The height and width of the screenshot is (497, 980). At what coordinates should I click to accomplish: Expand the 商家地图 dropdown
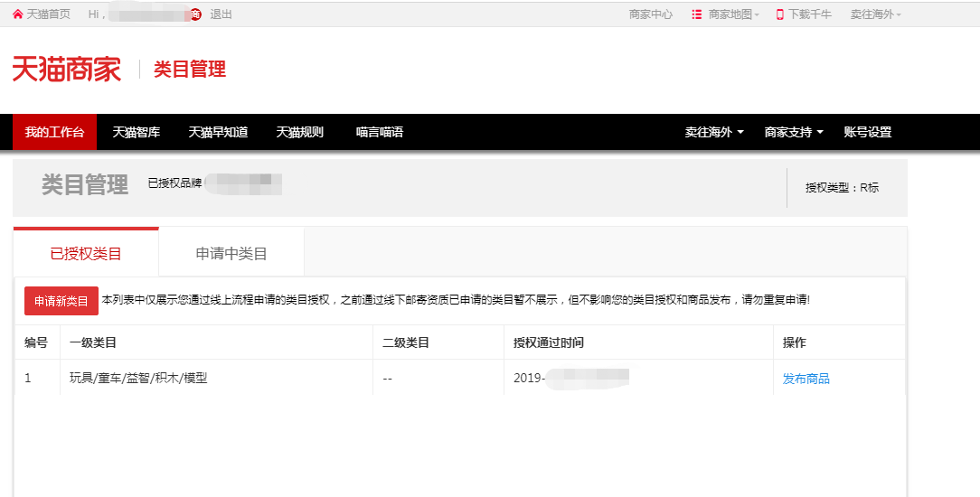[734, 14]
